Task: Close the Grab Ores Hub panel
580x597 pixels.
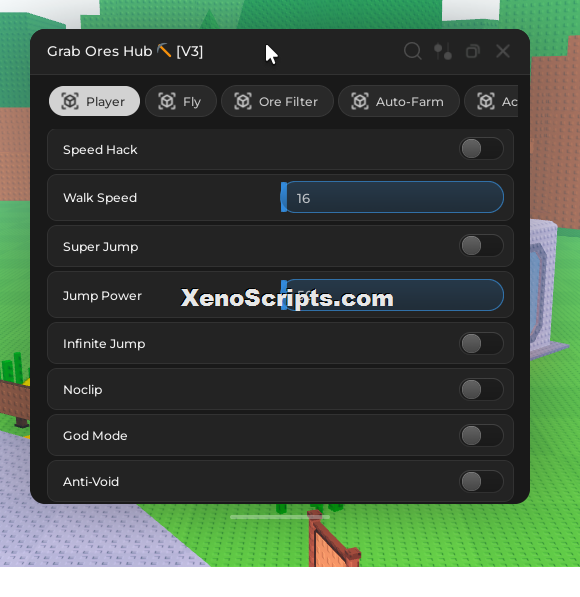Action: click(503, 51)
